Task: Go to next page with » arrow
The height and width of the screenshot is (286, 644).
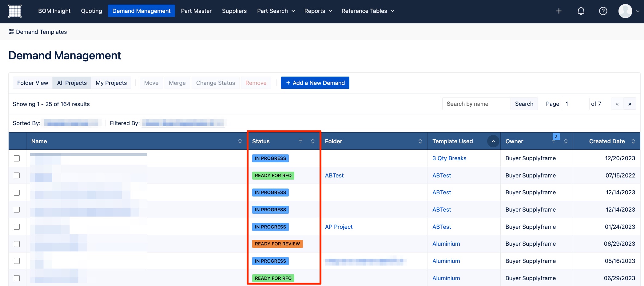Action: (x=630, y=104)
